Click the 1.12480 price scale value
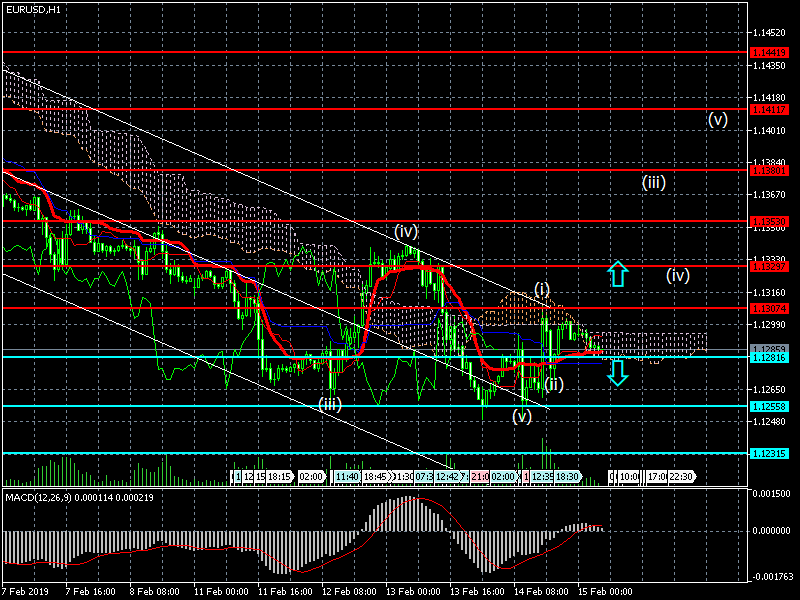 tap(769, 421)
